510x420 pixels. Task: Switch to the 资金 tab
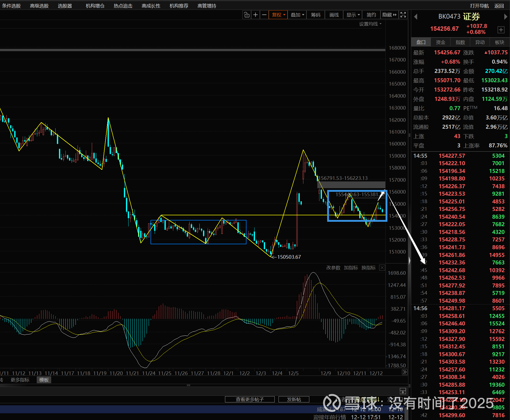(440, 42)
